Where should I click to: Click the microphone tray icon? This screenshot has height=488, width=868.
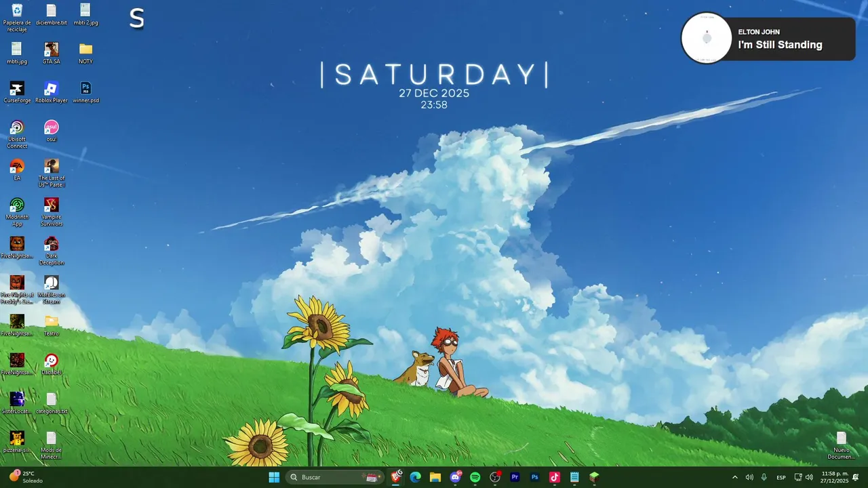[x=764, y=477]
